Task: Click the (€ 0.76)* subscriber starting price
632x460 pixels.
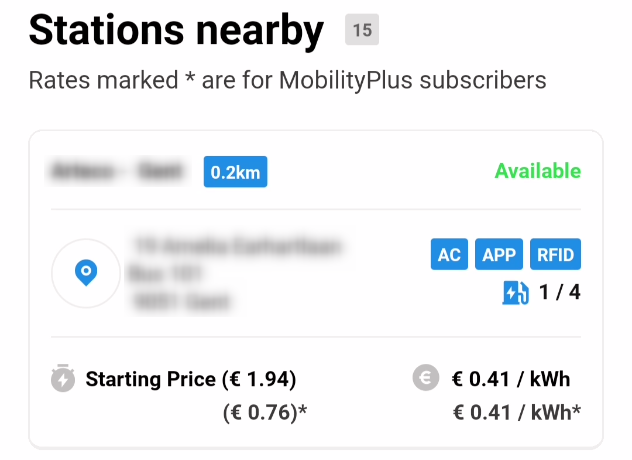Action: pyautogui.click(x=265, y=412)
